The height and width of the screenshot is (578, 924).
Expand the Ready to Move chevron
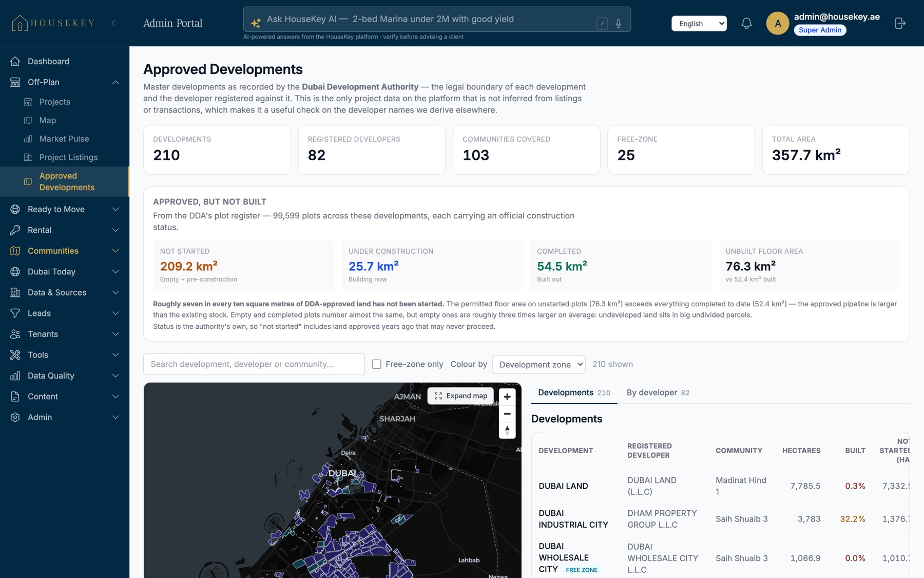tap(115, 209)
